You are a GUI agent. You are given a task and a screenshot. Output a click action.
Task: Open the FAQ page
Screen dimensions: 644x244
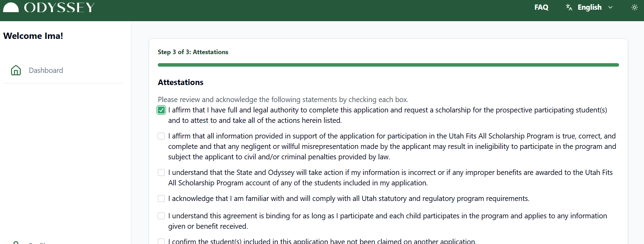(x=541, y=7)
